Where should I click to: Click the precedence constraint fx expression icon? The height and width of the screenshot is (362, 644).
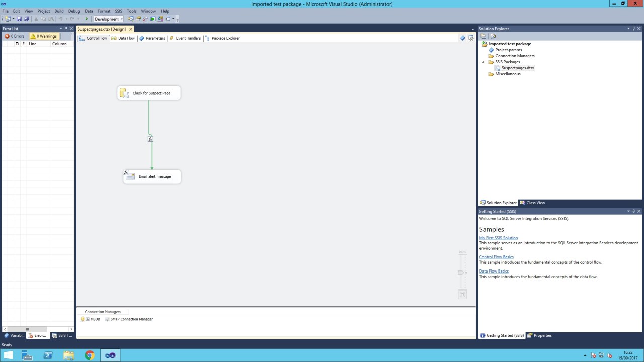(x=150, y=139)
